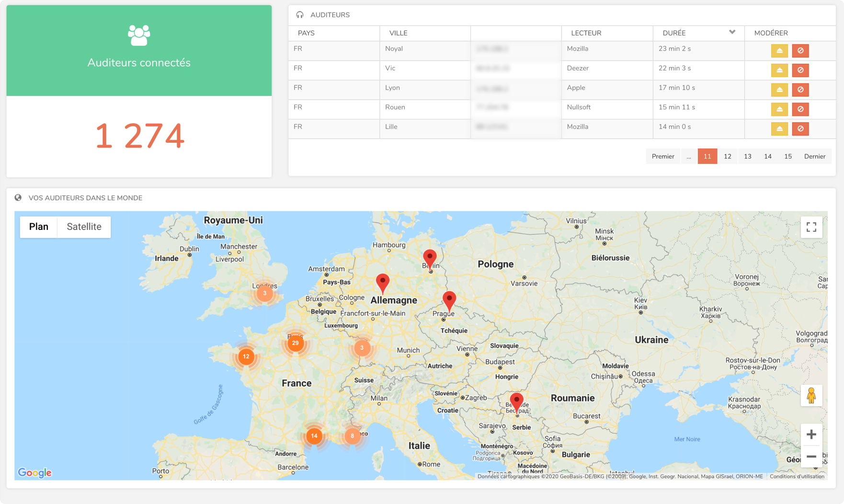This screenshot has width=844, height=504.
Task: Select the 'Lille' city cell
Action: (x=425, y=129)
